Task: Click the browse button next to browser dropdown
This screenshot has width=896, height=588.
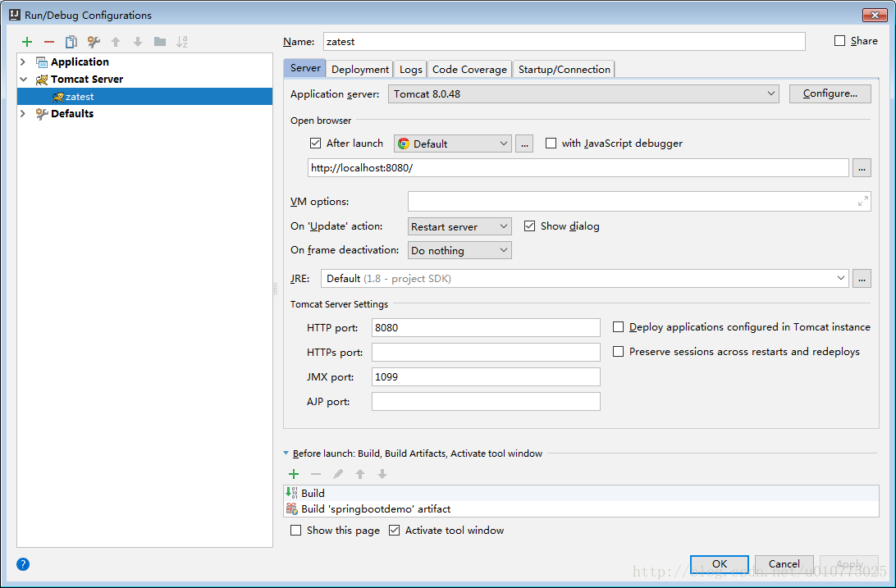Action: coord(524,144)
